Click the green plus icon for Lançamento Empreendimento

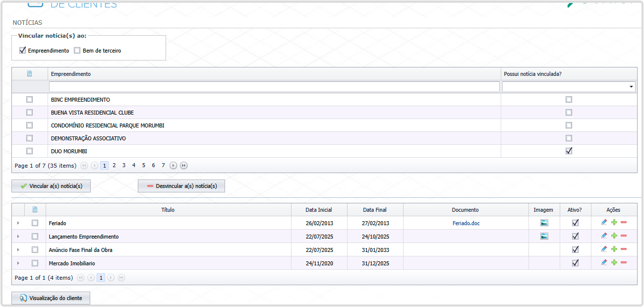(x=614, y=236)
